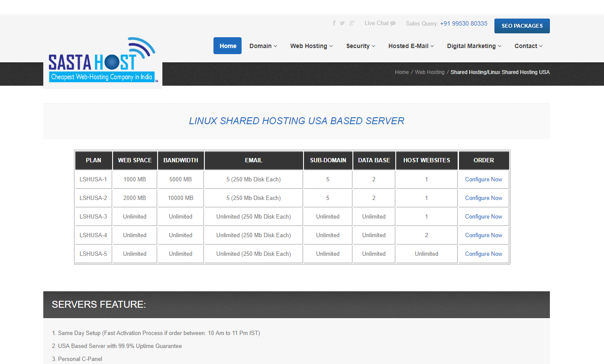
Task: Click the WEB SPACE column header
Action: (135, 160)
